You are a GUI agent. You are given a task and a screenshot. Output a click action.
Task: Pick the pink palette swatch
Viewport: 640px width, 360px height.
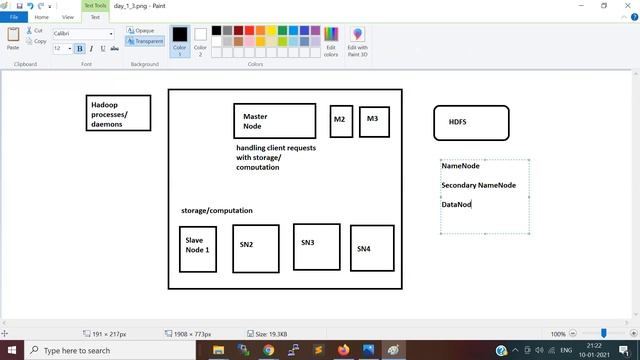coord(249,41)
